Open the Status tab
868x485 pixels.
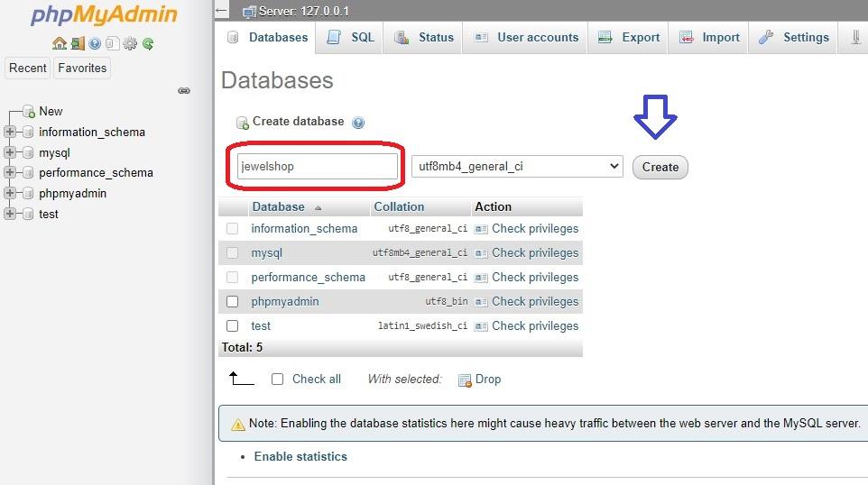(x=424, y=37)
